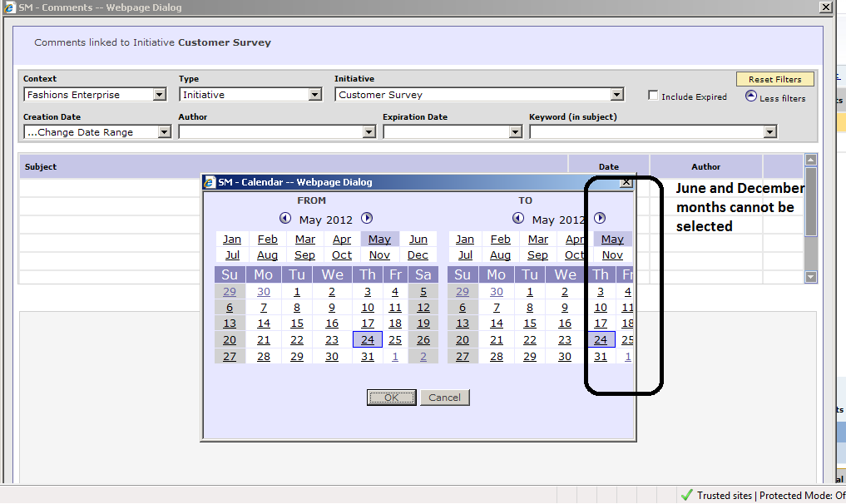
Task: Close the SM Calendar dialog
Action: coord(626,182)
